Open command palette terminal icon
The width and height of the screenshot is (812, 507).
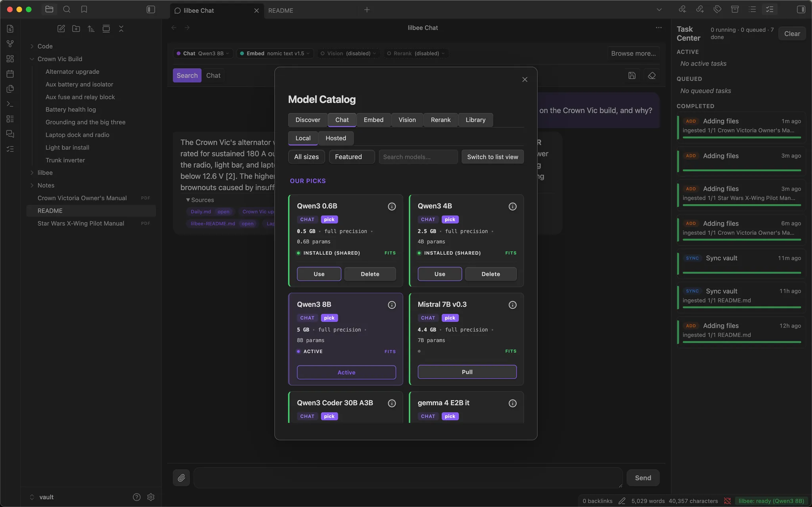click(10, 104)
